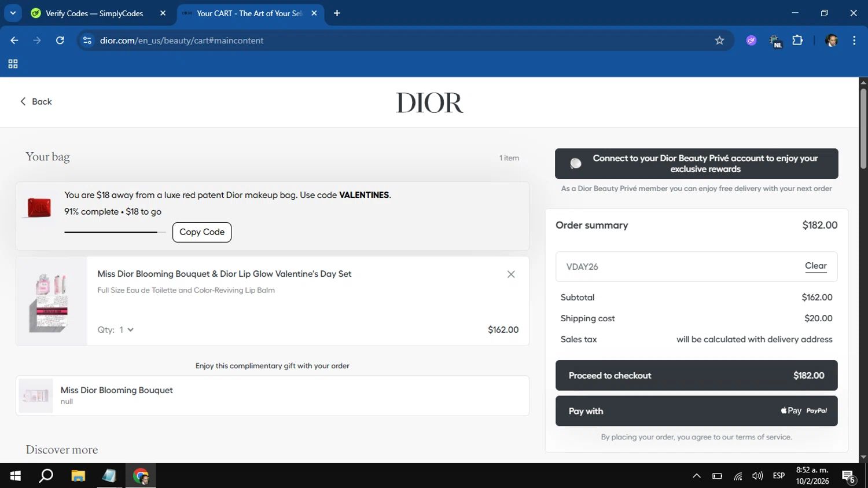The width and height of the screenshot is (868, 488).
Task: Go back in browser history
Action: (14, 41)
